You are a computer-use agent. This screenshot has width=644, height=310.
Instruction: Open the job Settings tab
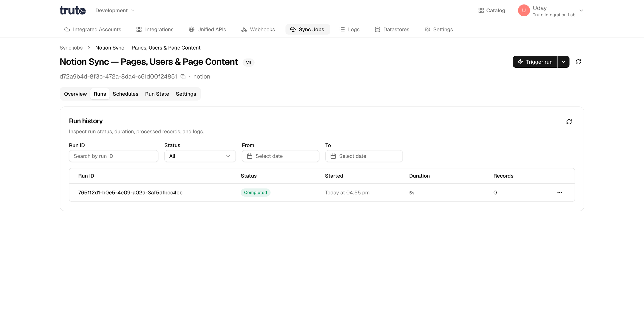coord(186,94)
